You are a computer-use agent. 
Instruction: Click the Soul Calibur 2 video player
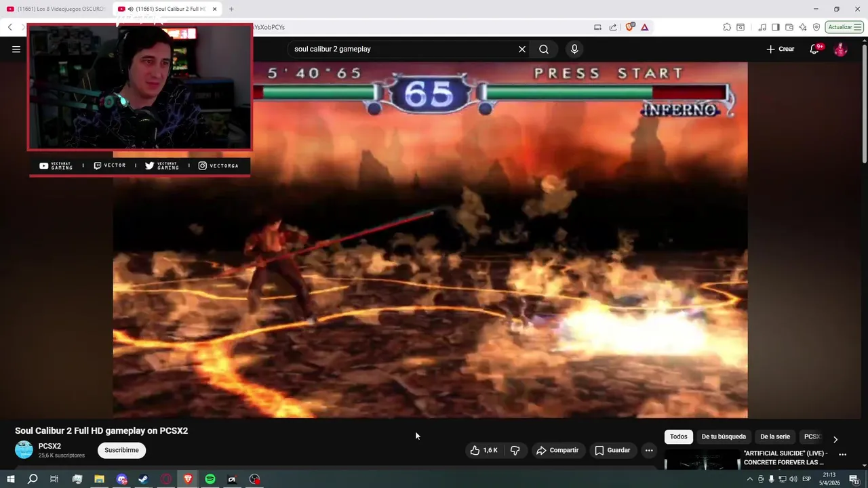pos(430,240)
